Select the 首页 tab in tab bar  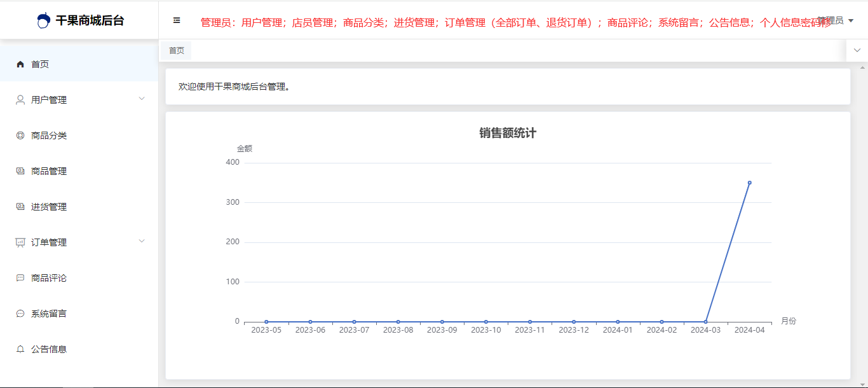[x=176, y=51]
